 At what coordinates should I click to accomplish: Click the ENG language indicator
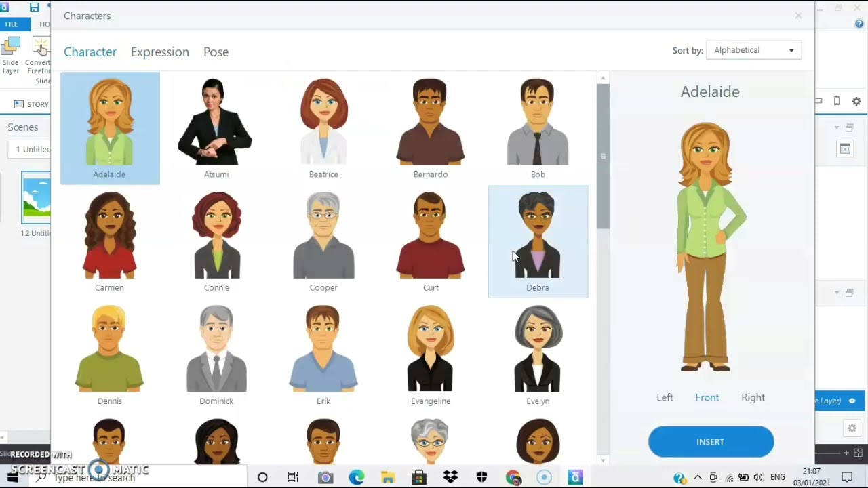pos(778,478)
